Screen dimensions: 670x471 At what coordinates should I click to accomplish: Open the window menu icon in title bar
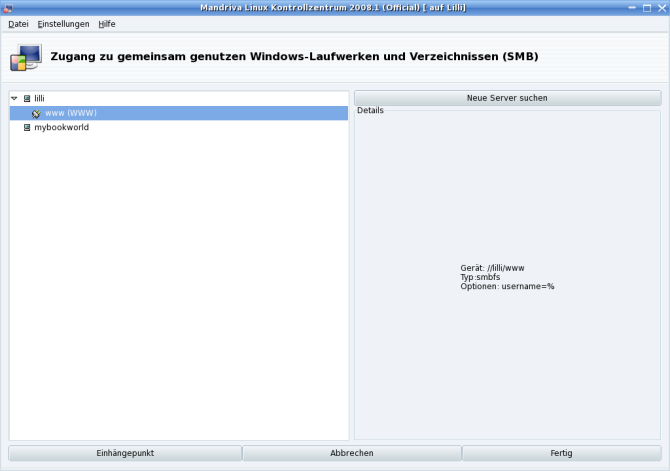(7, 7)
